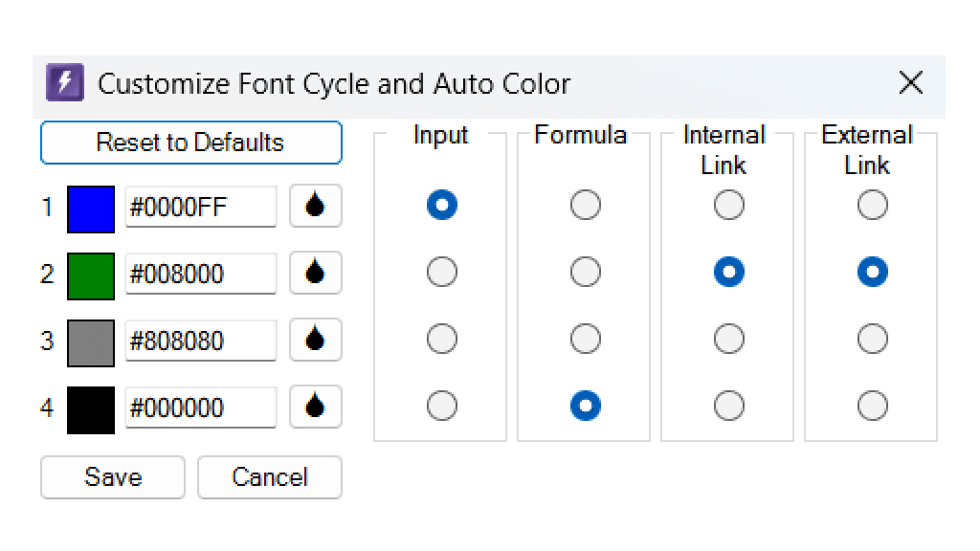Assign Formula to color 4
Viewport: 980px width, 551px height.
pyautogui.click(x=583, y=406)
